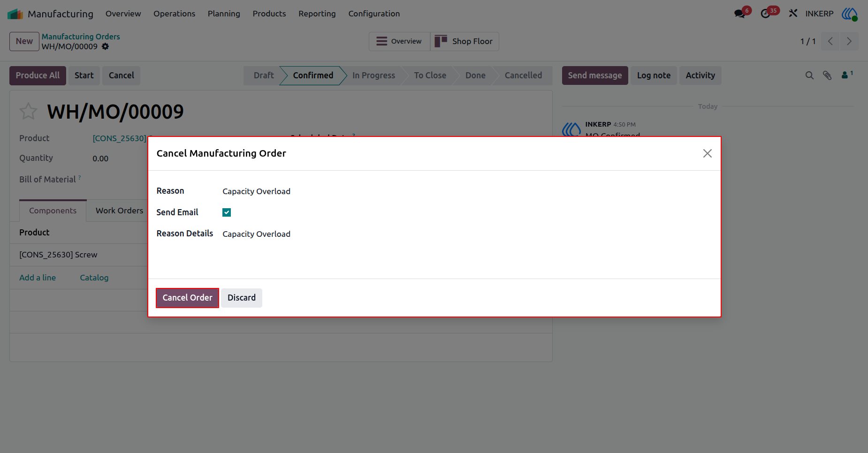The height and width of the screenshot is (453, 868).
Task: Open the Catalog link
Action: [94, 278]
